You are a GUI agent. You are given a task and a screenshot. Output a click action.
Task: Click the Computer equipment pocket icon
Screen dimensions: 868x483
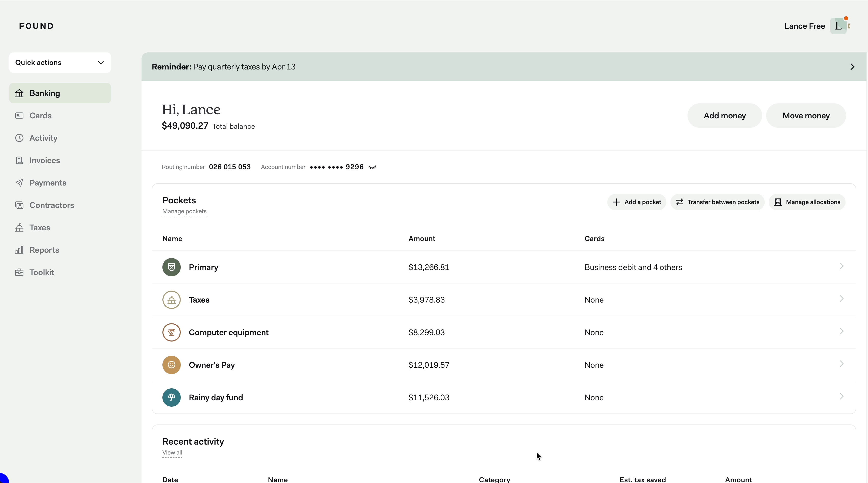pyautogui.click(x=172, y=332)
